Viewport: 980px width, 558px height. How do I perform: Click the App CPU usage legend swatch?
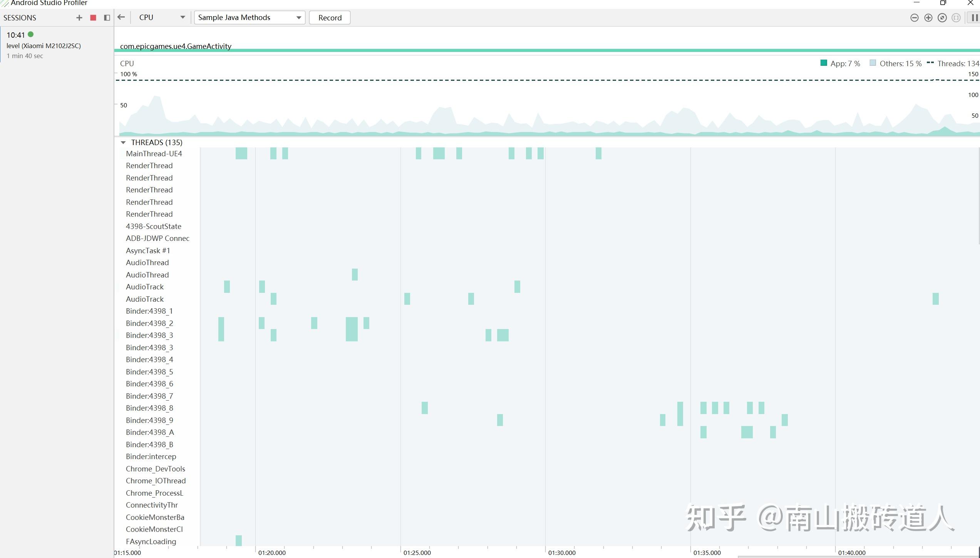(x=824, y=63)
